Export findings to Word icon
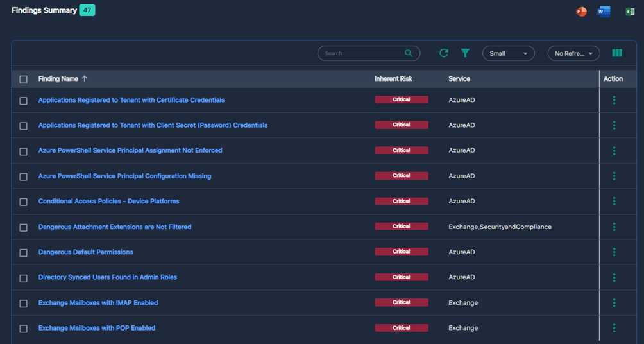This screenshot has height=344, width=644. pos(604,12)
